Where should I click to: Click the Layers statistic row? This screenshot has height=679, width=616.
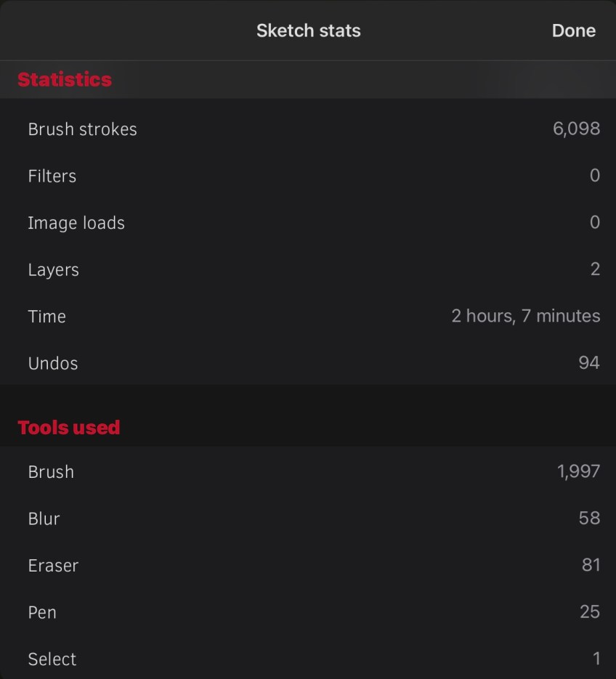pyautogui.click(x=53, y=269)
